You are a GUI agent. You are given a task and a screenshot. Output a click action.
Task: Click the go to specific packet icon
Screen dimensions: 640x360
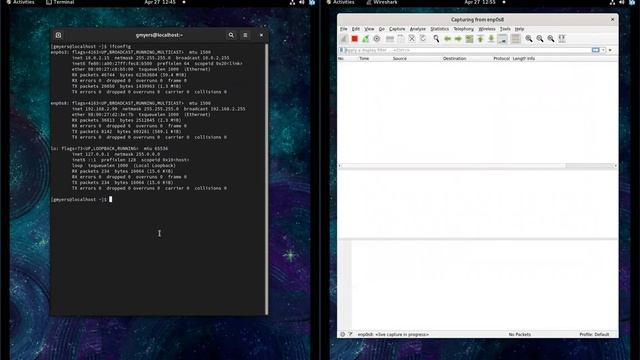(469, 39)
